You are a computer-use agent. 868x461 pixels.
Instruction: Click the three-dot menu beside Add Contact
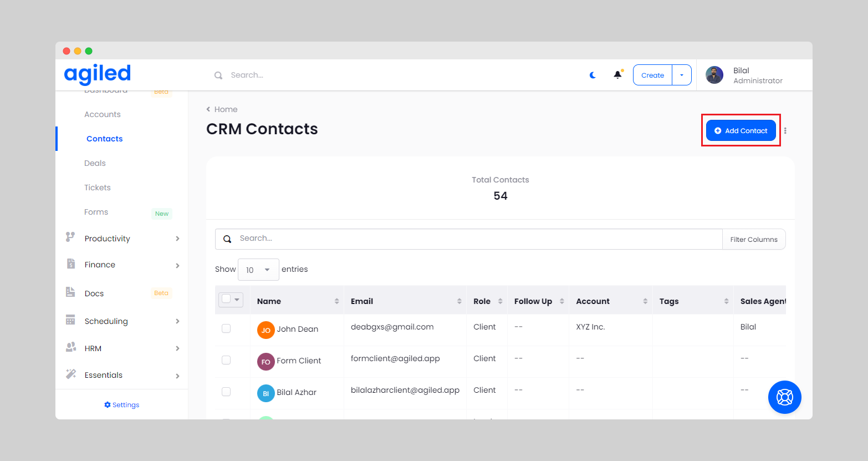tap(785, 131)
